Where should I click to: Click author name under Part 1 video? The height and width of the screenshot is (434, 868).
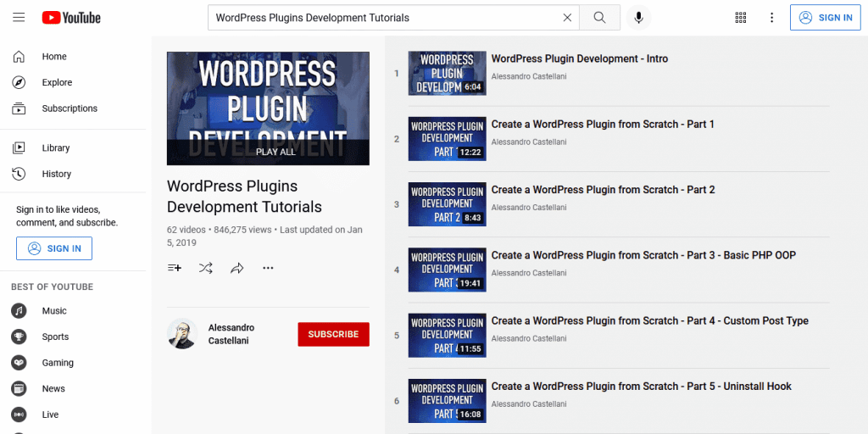tap(529, 142)
